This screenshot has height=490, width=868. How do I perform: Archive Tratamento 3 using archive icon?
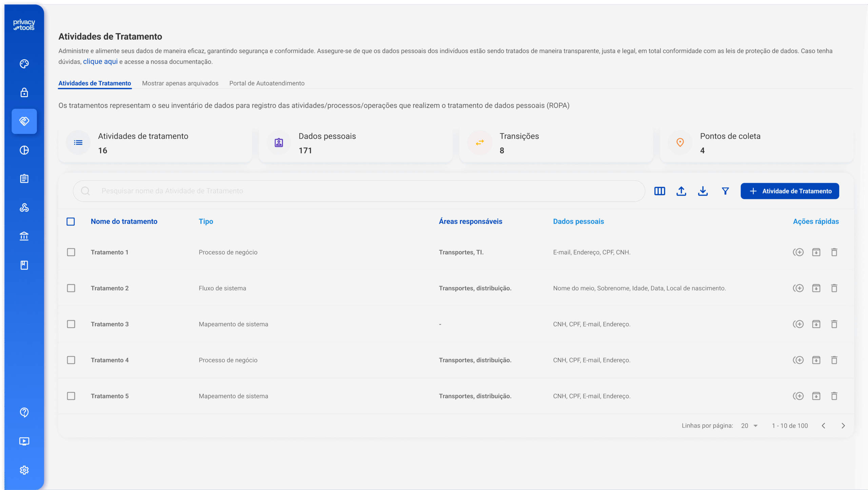click(x=816, y=324)
